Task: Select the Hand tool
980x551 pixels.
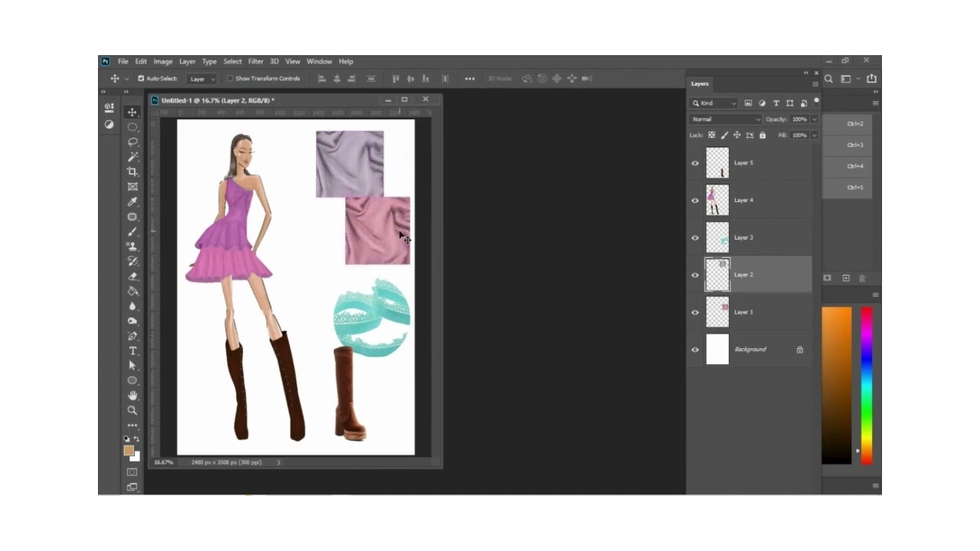Action: click(x=132, y=396)
